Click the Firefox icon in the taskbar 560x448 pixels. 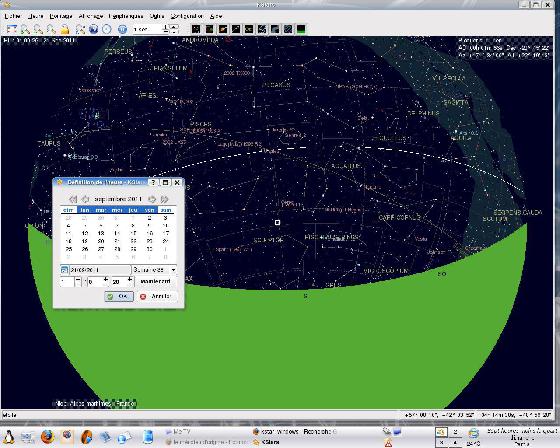[x=47, y=437]
